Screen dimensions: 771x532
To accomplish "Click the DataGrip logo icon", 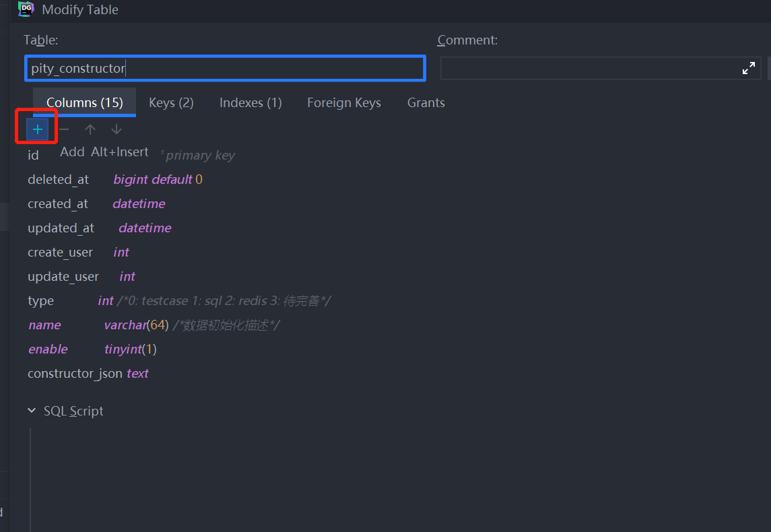I will 26,9.
